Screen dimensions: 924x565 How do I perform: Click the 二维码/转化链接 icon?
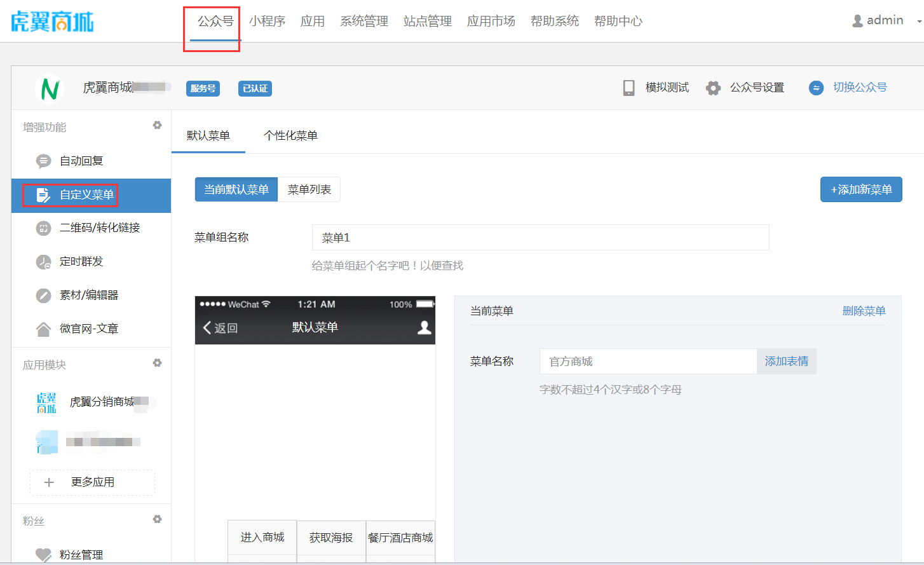(x=43, y=228)
